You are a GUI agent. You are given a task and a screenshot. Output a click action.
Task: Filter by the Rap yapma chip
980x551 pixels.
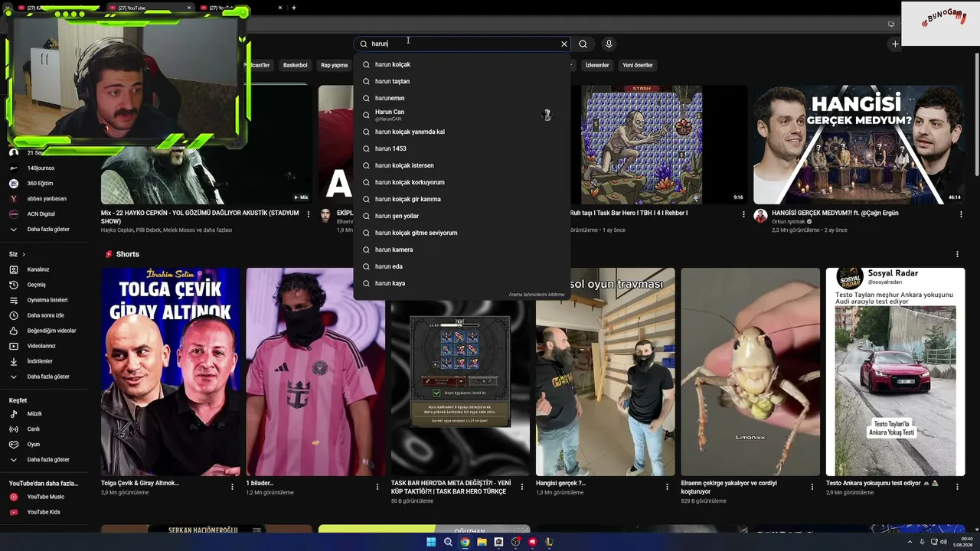point(334,65)
